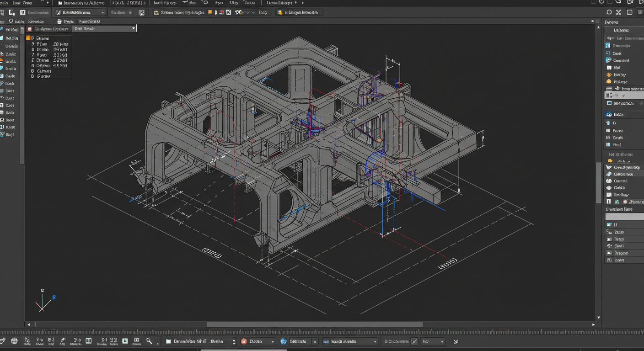The width and height of the screenshot is (644, 351).
Task: Click the arrow button at status bar's right end
Action: (x=456, y=341)
